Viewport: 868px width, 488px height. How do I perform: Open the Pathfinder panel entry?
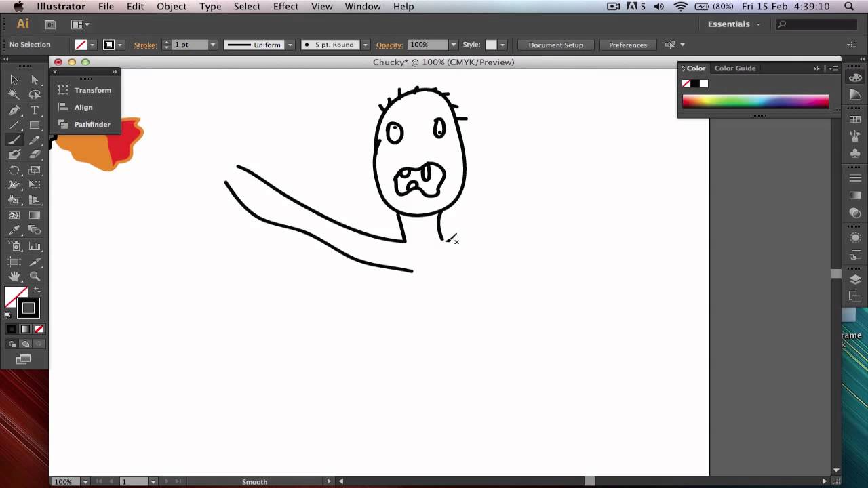point(85,125)
